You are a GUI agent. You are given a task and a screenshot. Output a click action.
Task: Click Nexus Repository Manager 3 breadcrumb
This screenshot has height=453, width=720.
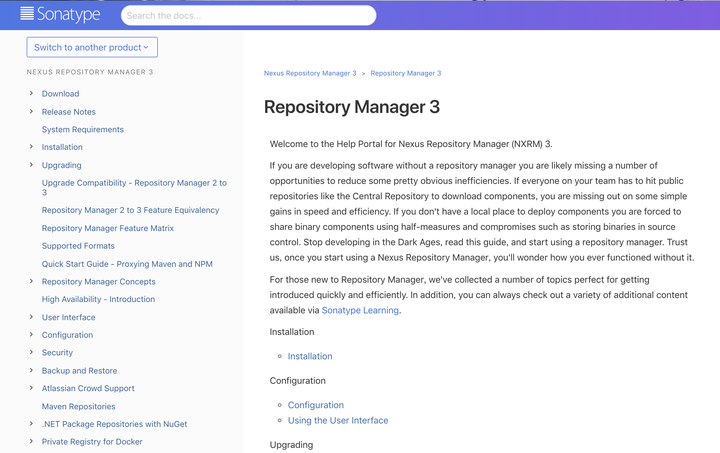point(310,73)
